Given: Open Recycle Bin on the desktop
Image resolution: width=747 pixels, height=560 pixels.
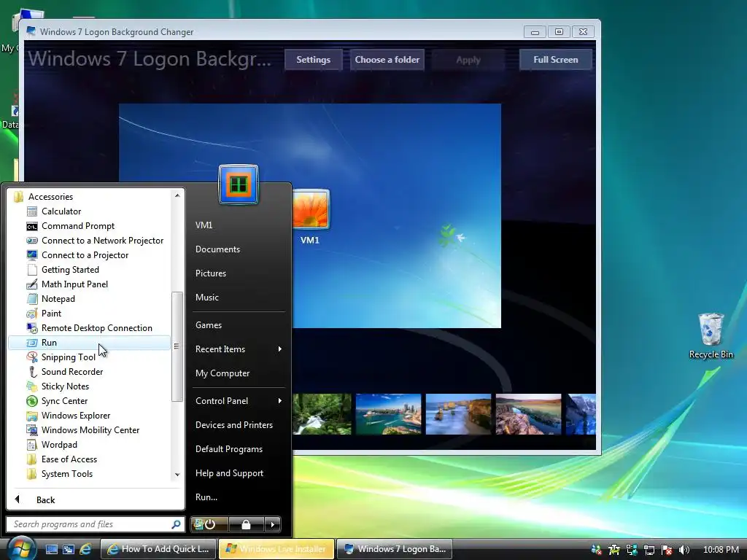Looking at the screenshot, I should pos(711,335).
